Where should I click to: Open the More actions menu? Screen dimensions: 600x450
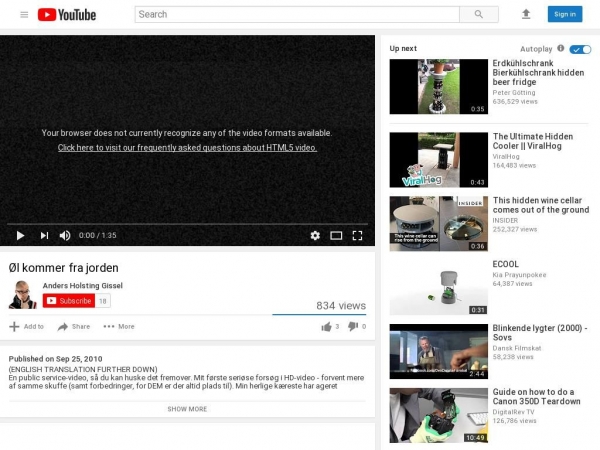click(x=119, y=326)
